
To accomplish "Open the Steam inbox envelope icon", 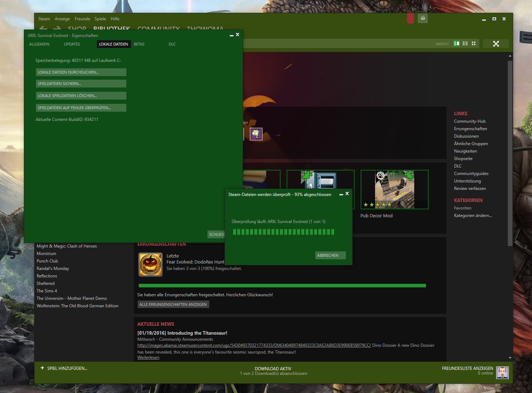I will [x=423, y=18].
